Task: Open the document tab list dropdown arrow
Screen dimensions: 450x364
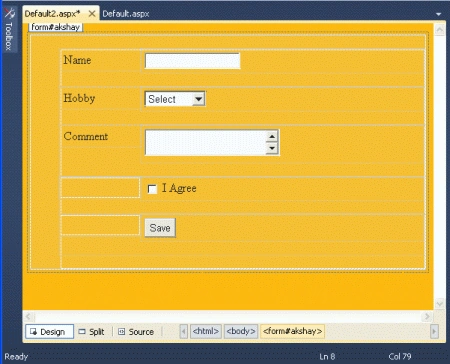Action: (x=438, y=14)
